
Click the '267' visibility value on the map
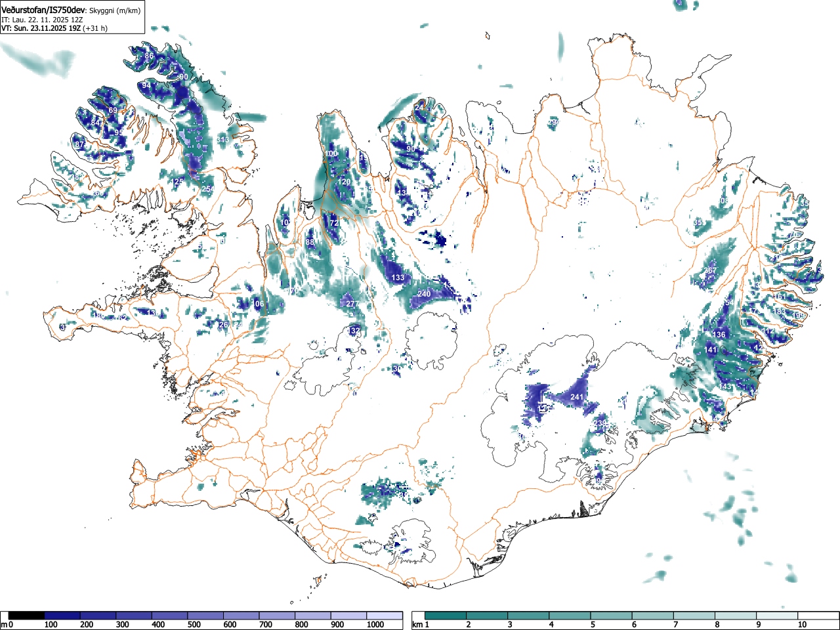(x=711, y=270)
